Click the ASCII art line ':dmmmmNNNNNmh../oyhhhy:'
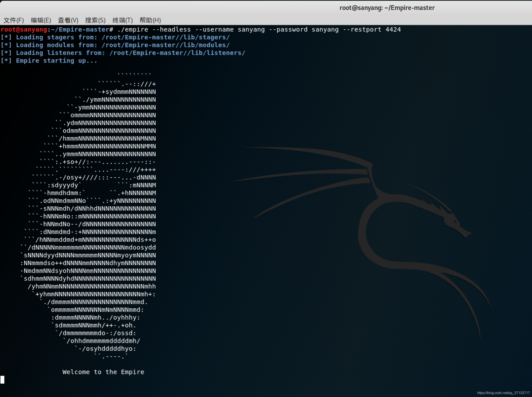Image resolution: width=532 pixels, height=397 pixels. tap(96, 317)
